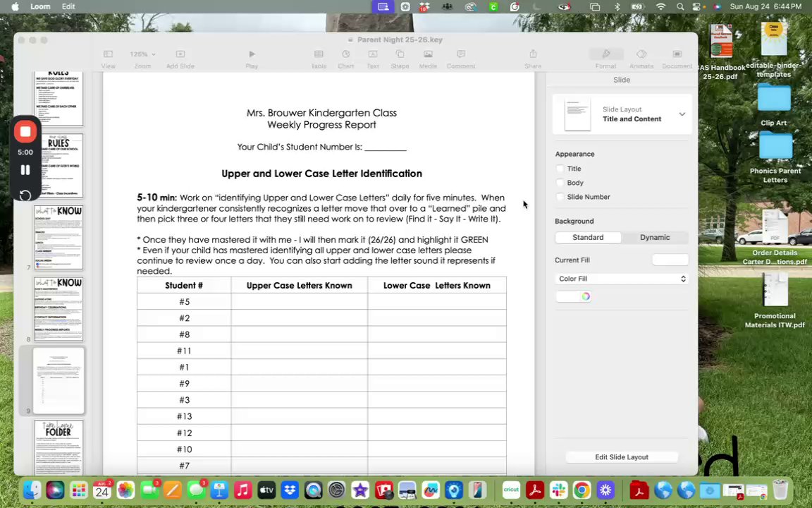Open Google Chrome in the dock

[582, 490]
